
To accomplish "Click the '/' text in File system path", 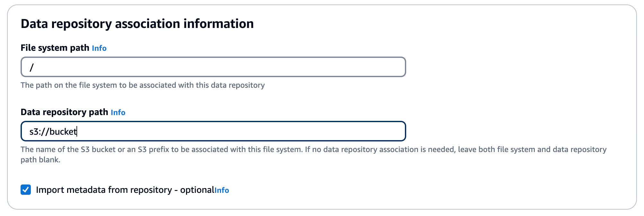I will (x=31, y=67).
